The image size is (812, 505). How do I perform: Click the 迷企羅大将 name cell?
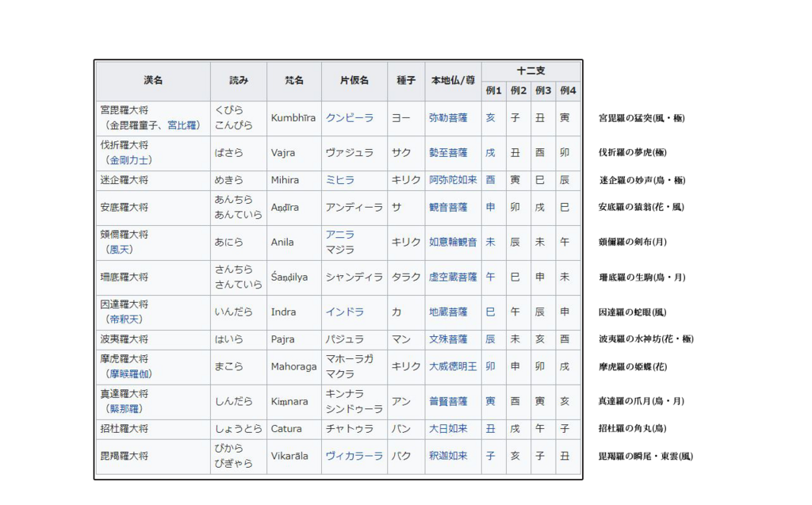click(x=153, y=180)
